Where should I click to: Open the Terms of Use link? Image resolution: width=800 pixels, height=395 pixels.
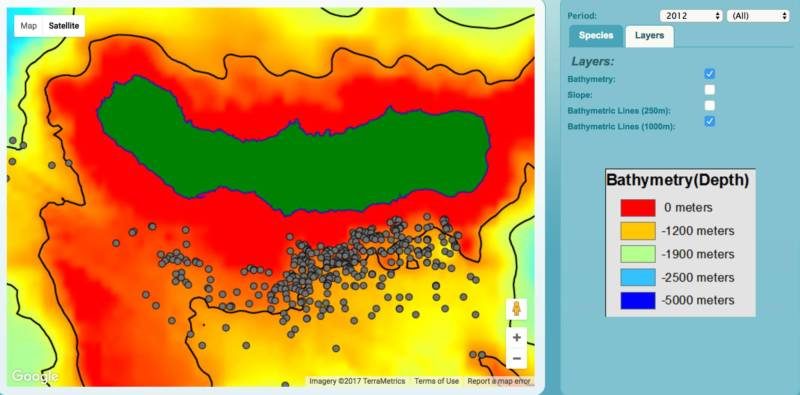point(436,381)
